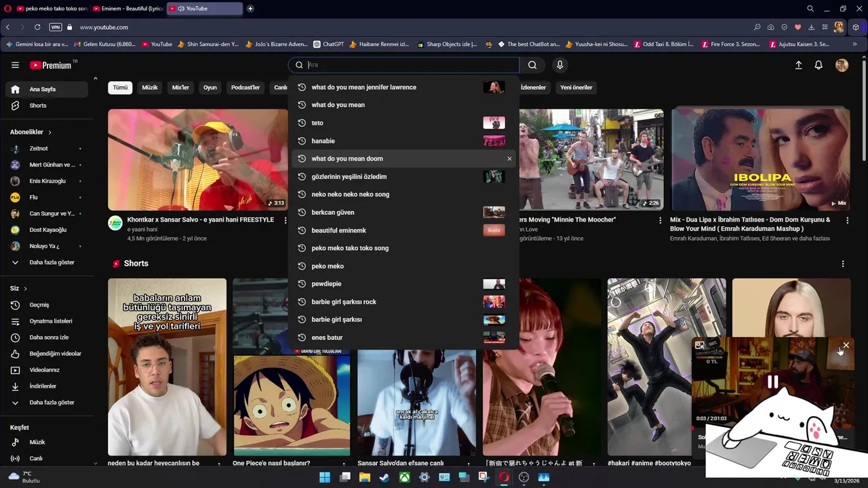The image size is (868, 488).
Task: Open the Zeitnot subscription channel
Action: click(47, 148)
